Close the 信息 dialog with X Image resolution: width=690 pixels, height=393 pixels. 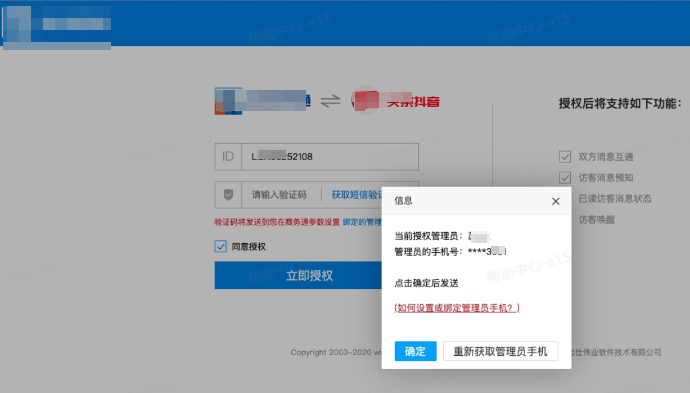coord(555,201)
